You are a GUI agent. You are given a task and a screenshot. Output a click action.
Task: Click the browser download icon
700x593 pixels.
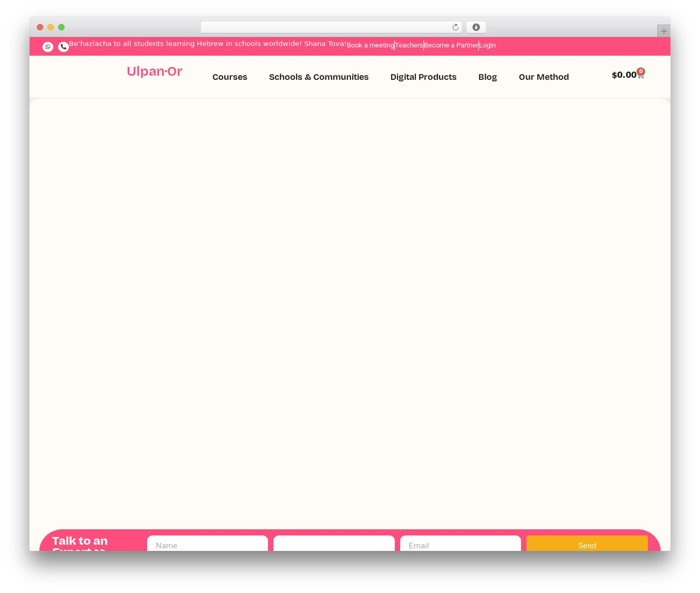click(x=476, y=27)
